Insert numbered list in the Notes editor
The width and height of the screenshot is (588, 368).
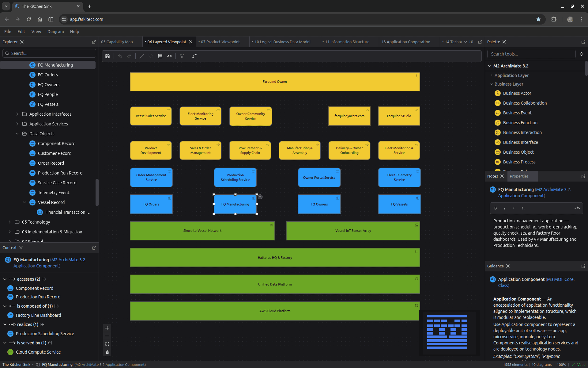tap(523, 208)
